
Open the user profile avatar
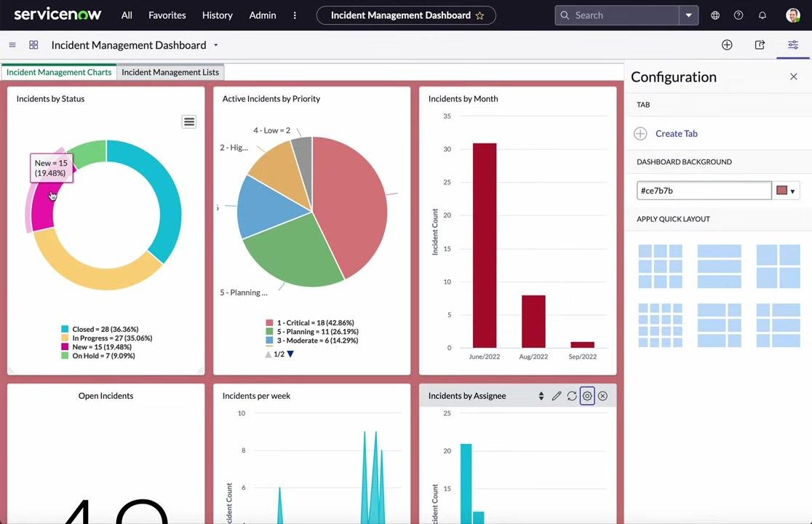[793, 15]
